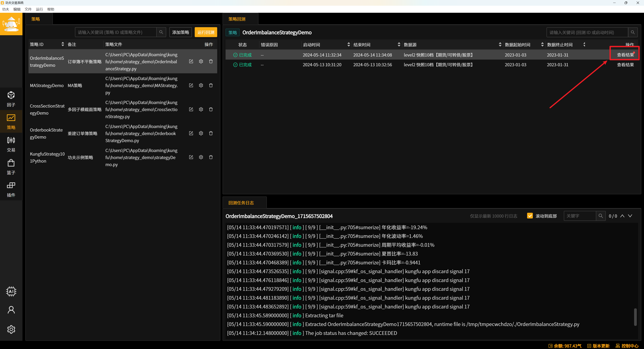Image resolution: width=644 pixels, height=349 pixels.
Task: Click the 运行回测 button
Action: click(206, 32)
